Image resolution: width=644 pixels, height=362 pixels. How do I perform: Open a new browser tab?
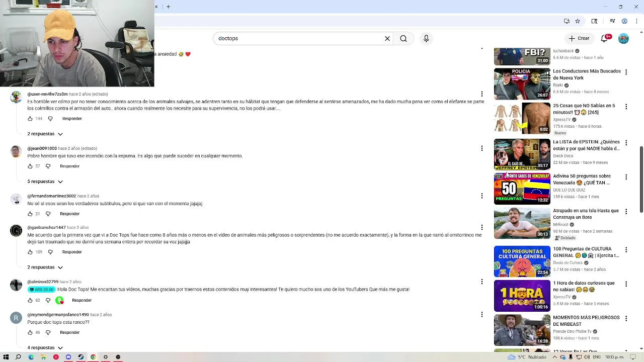pyautogui.click(x=169, y=7)
